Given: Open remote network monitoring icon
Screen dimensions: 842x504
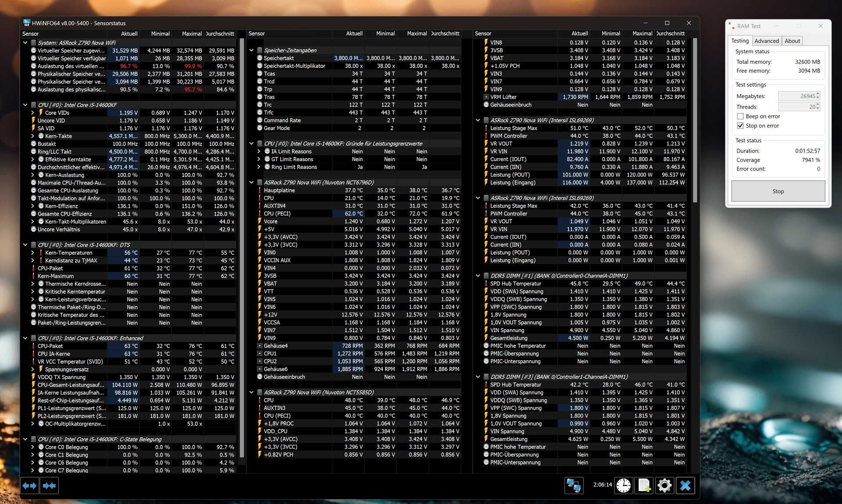Looking at the screenshot, I should click(573, 485).
